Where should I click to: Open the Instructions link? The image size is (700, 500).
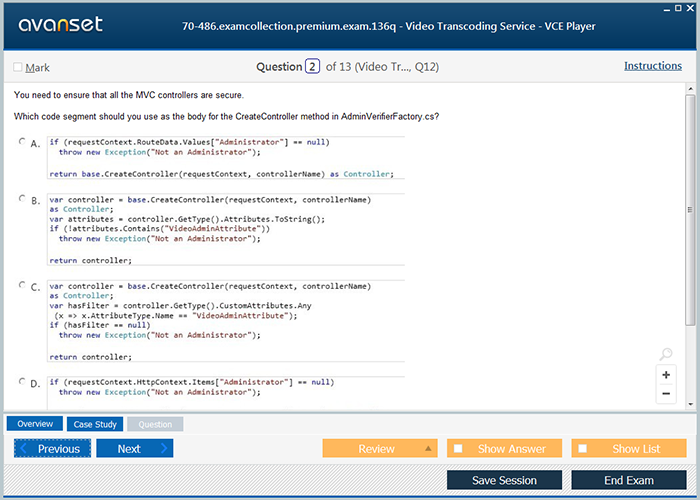tap(653, 66)
